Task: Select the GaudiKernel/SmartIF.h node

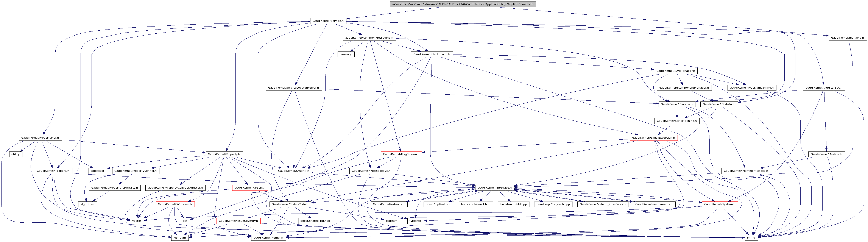Action: [x=293, y=171]
